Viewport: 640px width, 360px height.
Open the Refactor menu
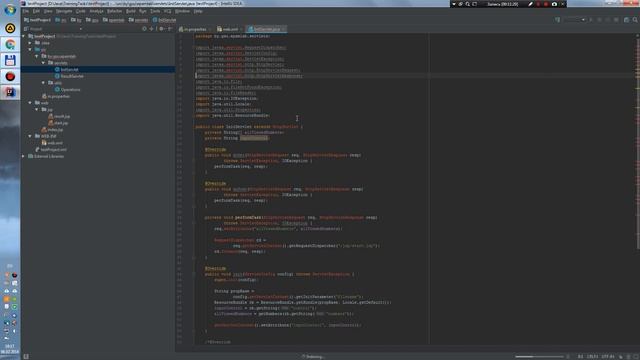(115, 11)
